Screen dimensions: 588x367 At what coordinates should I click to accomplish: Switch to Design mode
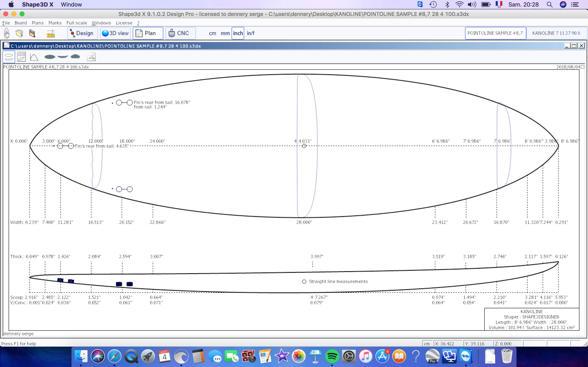tap(82, 33)
